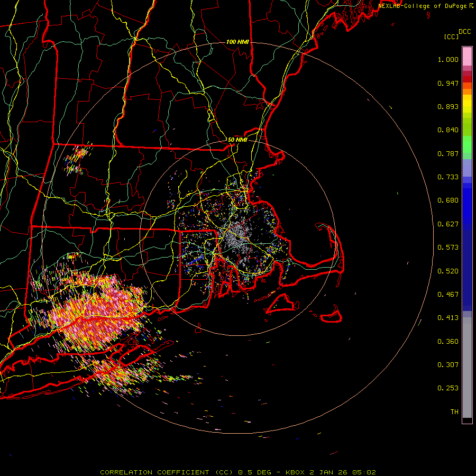
Task: Click the 0.307 scale label
Action: click(x=448, y=365)
